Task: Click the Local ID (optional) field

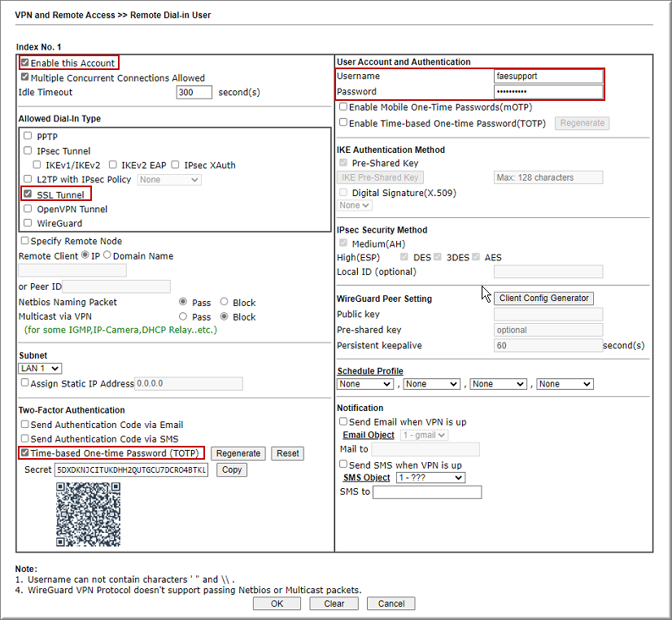Action: (548, 272)
